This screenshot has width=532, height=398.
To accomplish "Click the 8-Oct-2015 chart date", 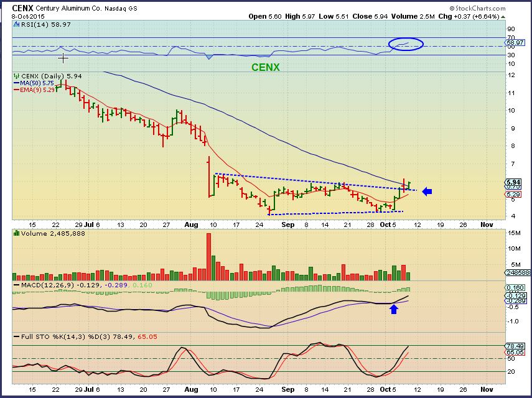I will tap(28, 16).
